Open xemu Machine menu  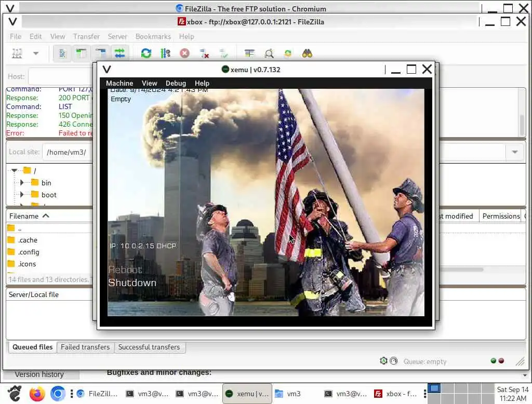click(119, 83)
